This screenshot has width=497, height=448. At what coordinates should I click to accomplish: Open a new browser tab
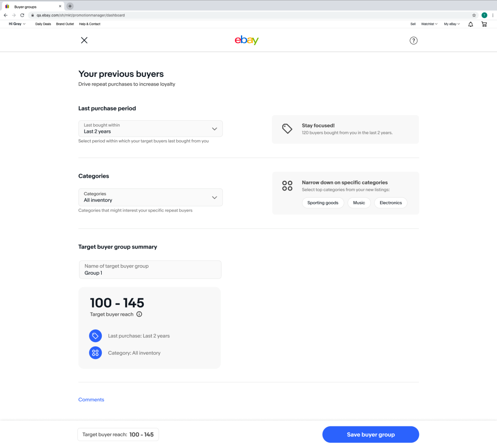(x=70, y=6)
